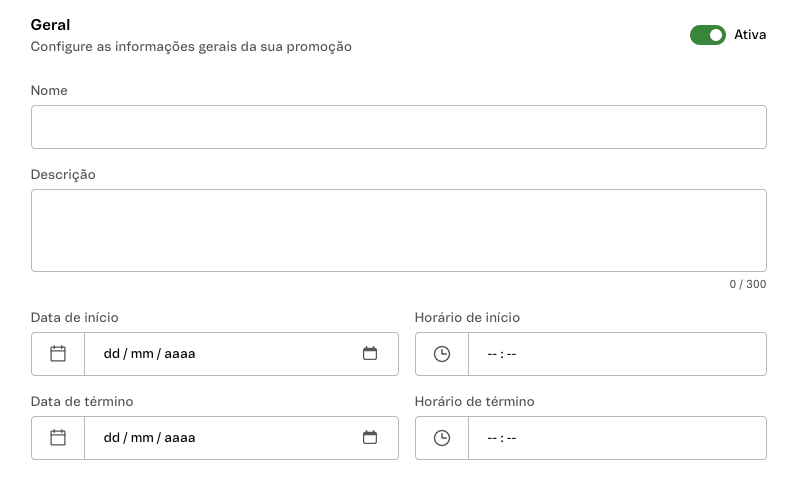790x497 pixels.
Task: Toggle the Ativa promotion switch
Action: 707,35
